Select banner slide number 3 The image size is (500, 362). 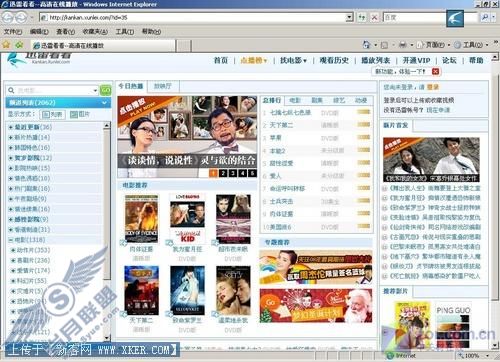233,173
